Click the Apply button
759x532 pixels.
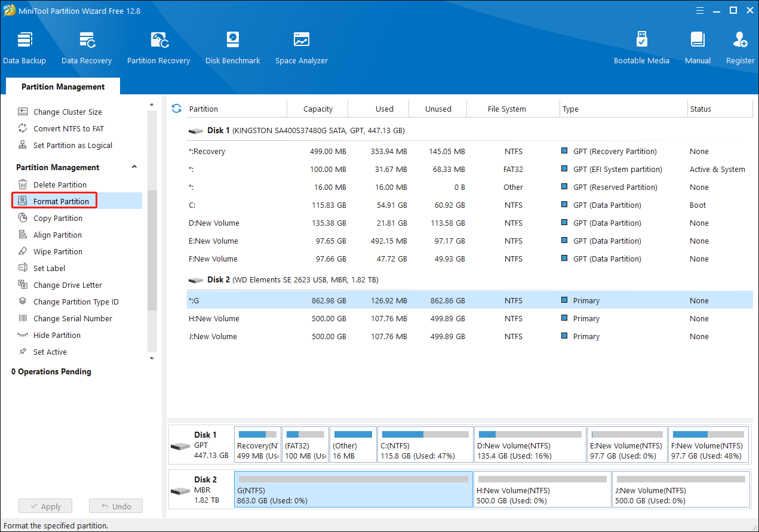45,506
